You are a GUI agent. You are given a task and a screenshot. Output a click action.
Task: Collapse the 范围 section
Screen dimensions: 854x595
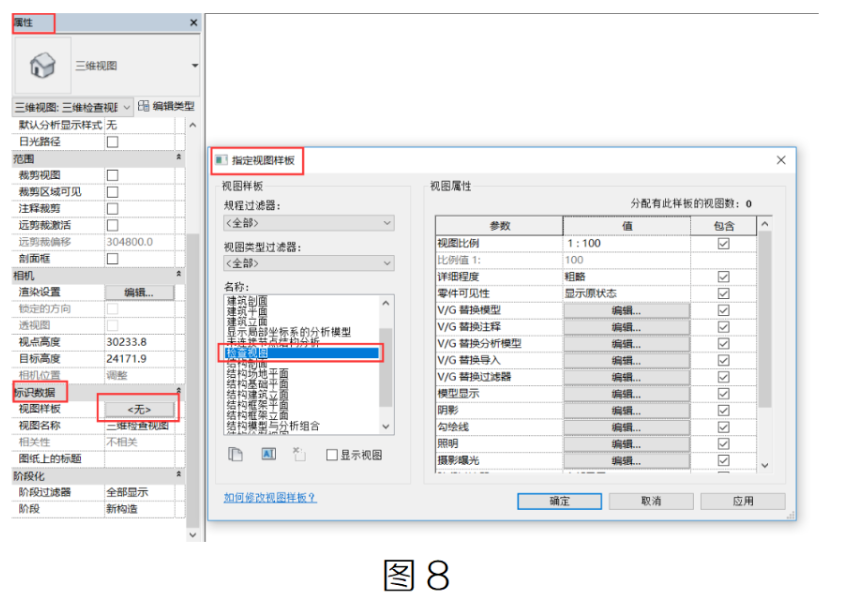click(179, 157)
